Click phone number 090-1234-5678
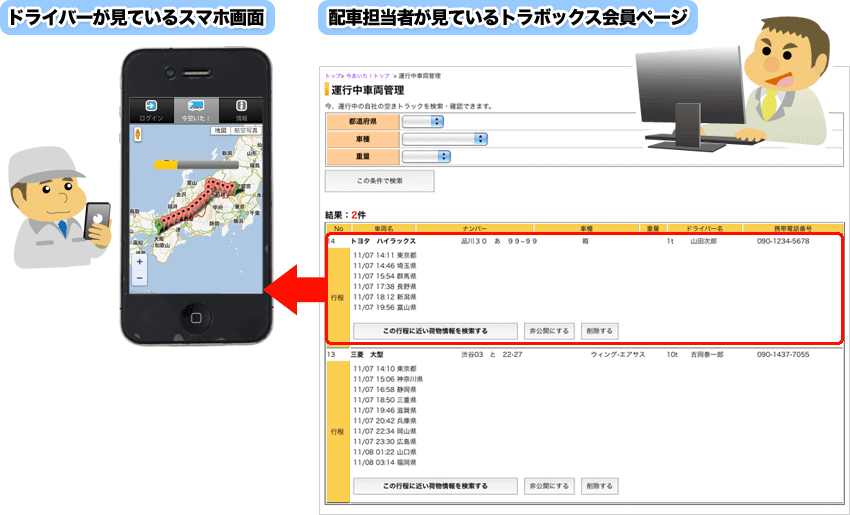The height and width of the screenshot is (515, 850). click(783, 241)
